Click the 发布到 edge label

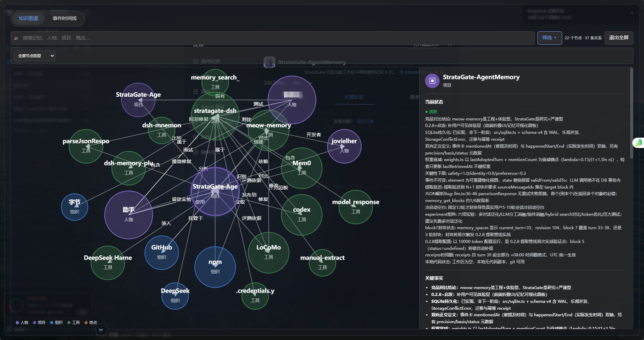[249, 195]
